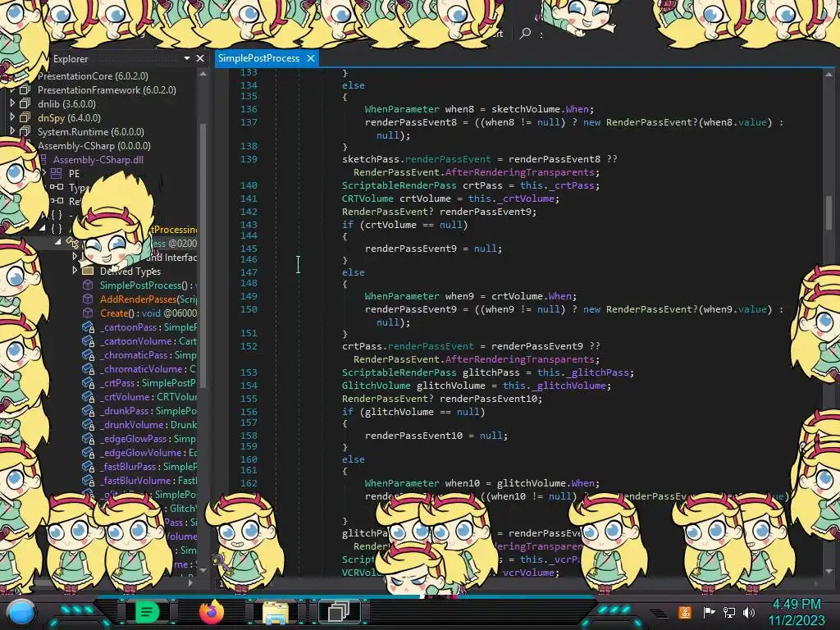Click the volume speaker tray icon

click(x=749, y=612)
